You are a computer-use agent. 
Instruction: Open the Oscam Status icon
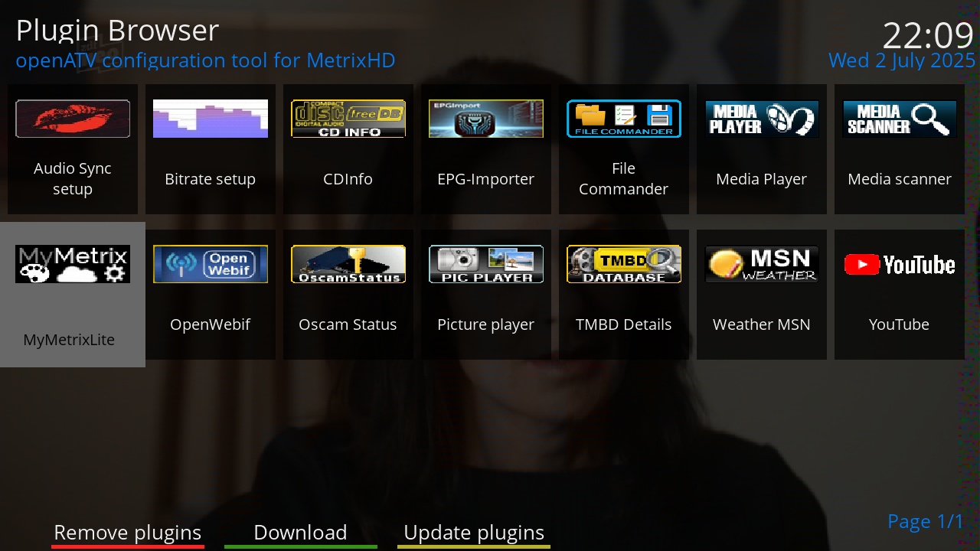point(348,264)
